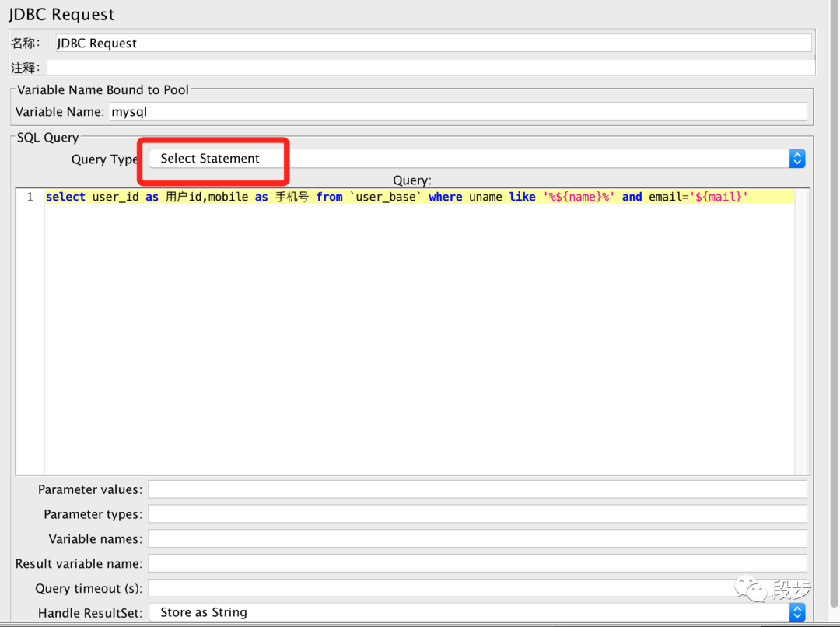This screenshot has width=840, height=627.
Task: Open the Query Type dropdown
Action: 476,159
